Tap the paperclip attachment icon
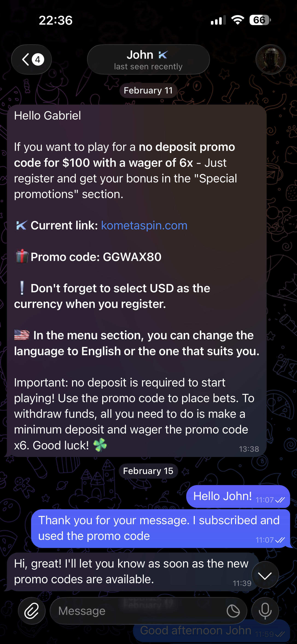 pyautogui.click(x=32, y=611)
